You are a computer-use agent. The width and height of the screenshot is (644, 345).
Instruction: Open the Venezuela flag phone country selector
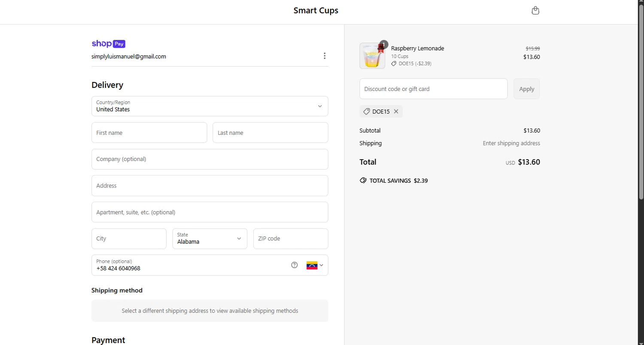point(315,265)
